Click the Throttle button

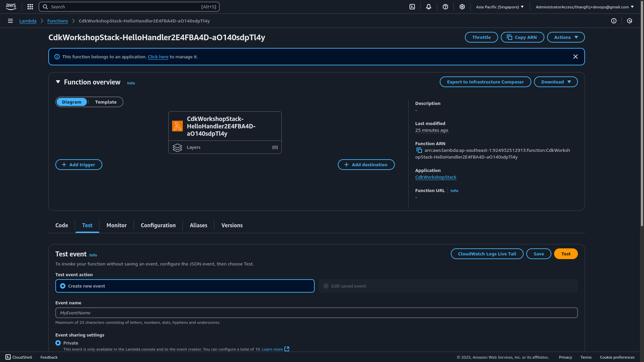[x=481, y=37]
